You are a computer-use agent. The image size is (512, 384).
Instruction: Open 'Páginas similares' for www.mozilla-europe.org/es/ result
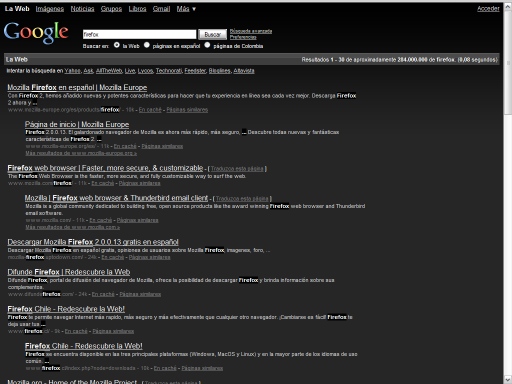point(162,146)
